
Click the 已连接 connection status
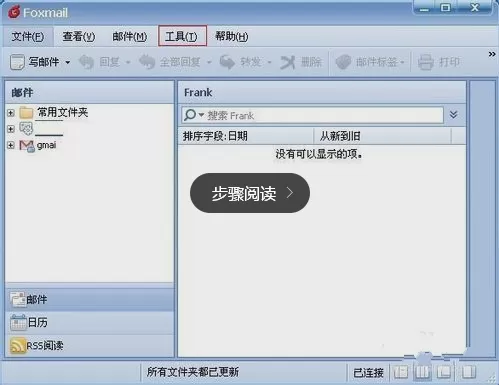pos(368,373)
